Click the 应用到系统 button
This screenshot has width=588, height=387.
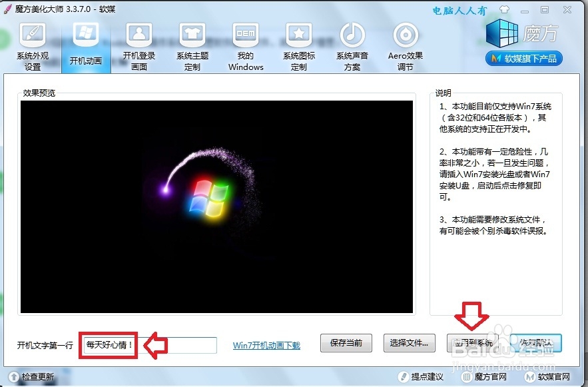(x=472, y=343)
